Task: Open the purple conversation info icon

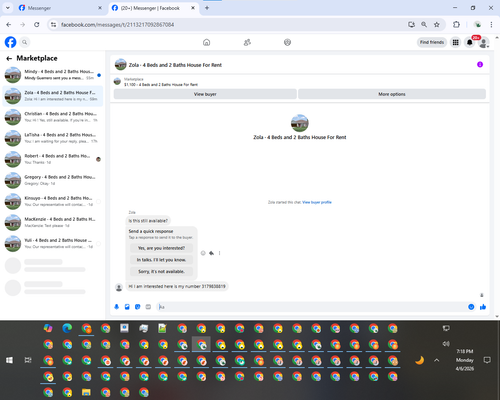Action: (x=480, y=65)
